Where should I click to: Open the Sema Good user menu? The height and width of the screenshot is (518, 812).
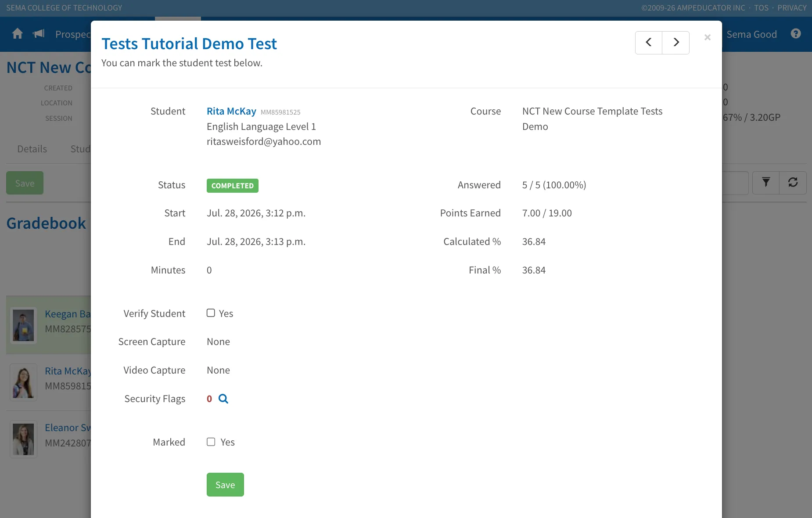pos(751,34)
